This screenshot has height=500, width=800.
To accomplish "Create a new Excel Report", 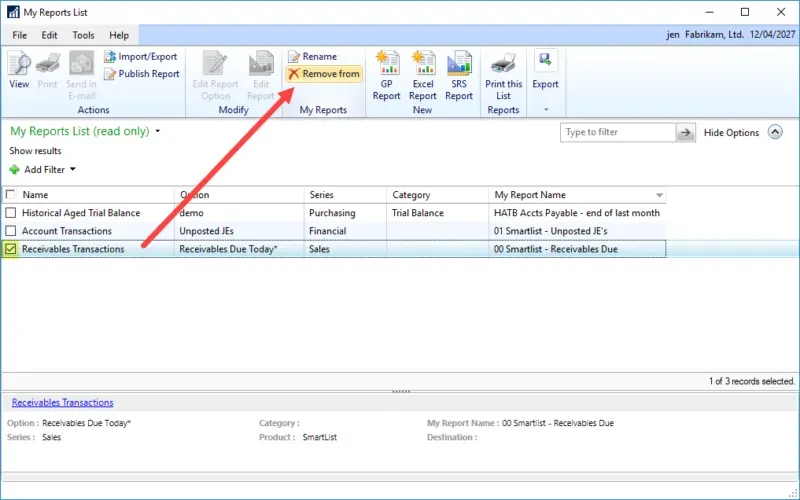I will [423, 76].
